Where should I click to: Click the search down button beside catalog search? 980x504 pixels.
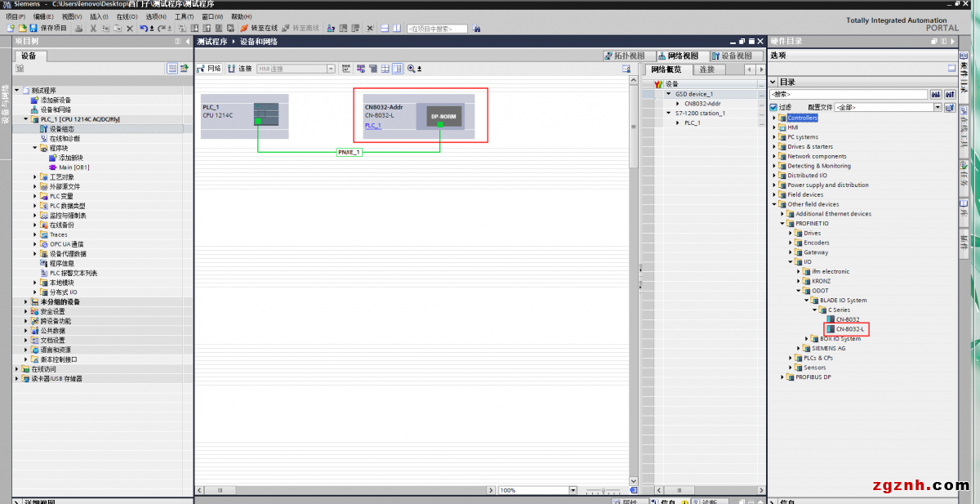click(x=936, y=94)
